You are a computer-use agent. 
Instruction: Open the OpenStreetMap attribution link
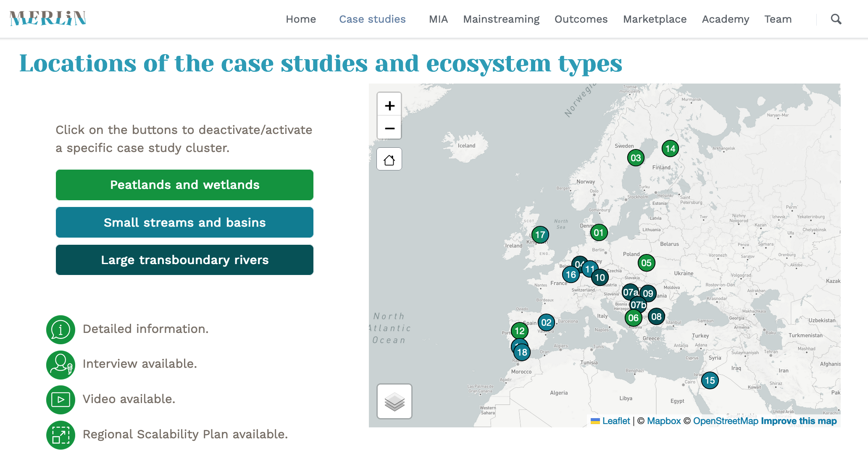tap(726, 421)
